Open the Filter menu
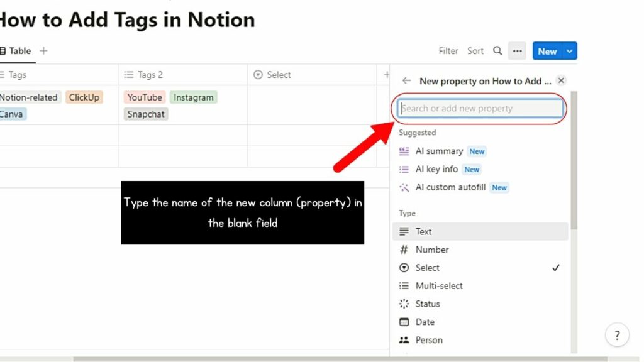 (x=448, y=51)
